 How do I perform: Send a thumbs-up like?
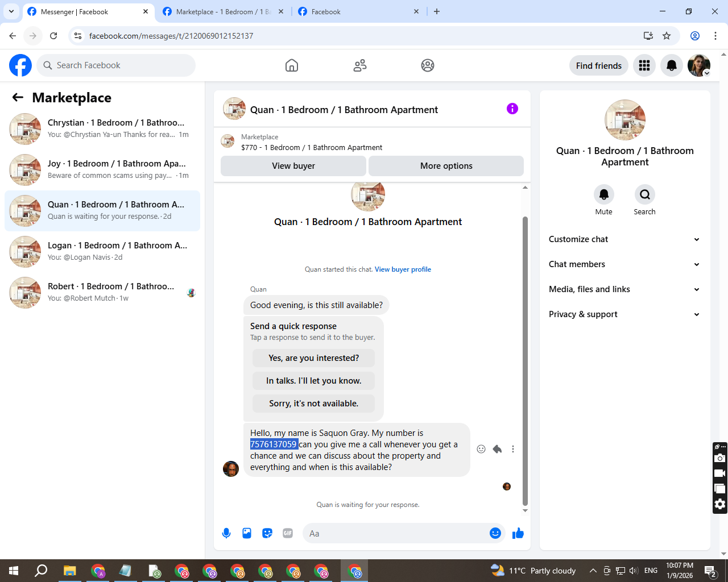pos(518,533)
